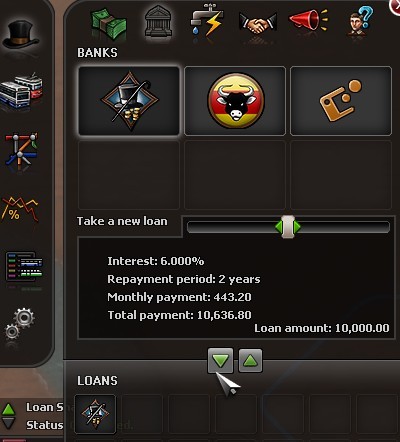Open the handshake deals tab
This screenshot has height=442, width=400.
[258, 23]
